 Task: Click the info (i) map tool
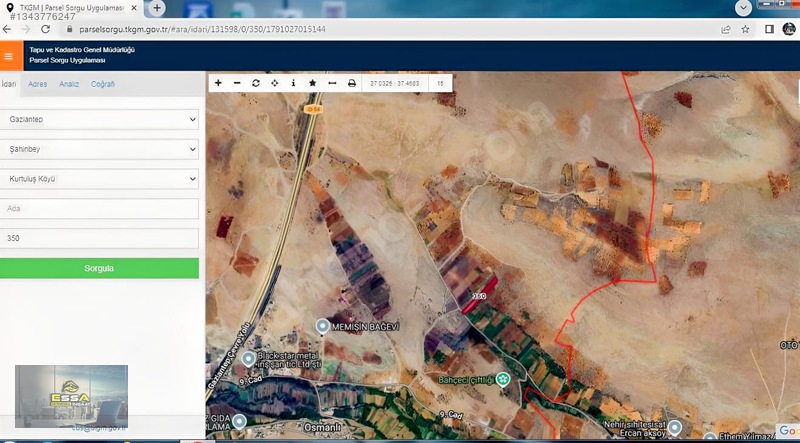coord(293,83)
